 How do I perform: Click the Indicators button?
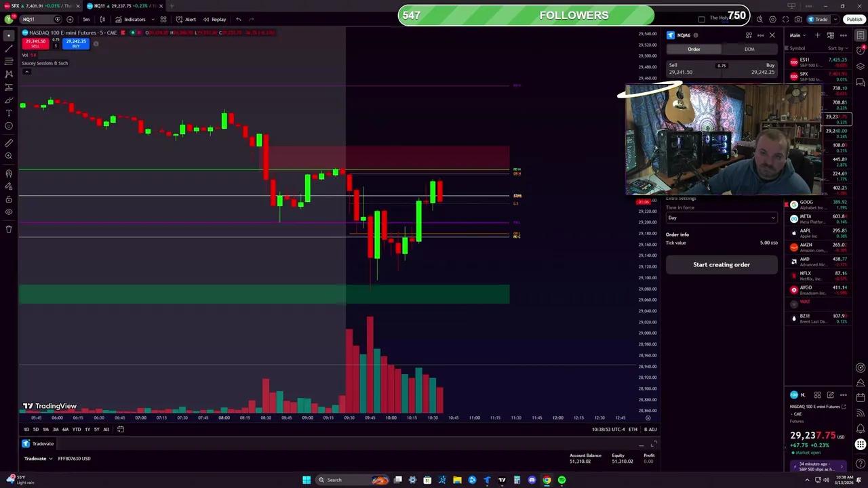tap(131, 19)
